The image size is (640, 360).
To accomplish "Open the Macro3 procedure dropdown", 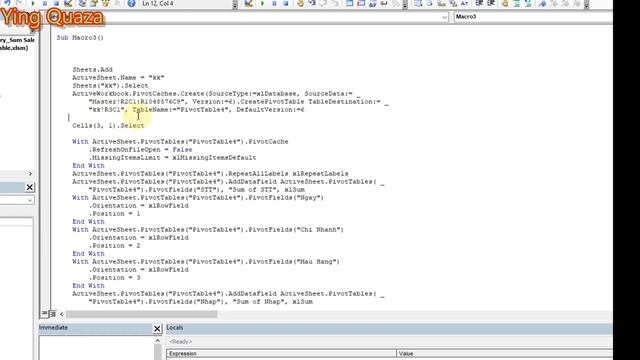I will pyautogui.click(x=533, y=17).
